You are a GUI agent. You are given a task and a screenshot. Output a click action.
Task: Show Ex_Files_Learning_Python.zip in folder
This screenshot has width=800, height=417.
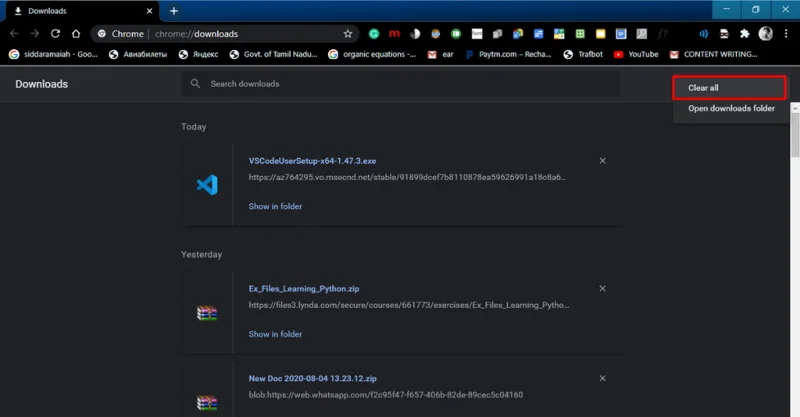276,334
